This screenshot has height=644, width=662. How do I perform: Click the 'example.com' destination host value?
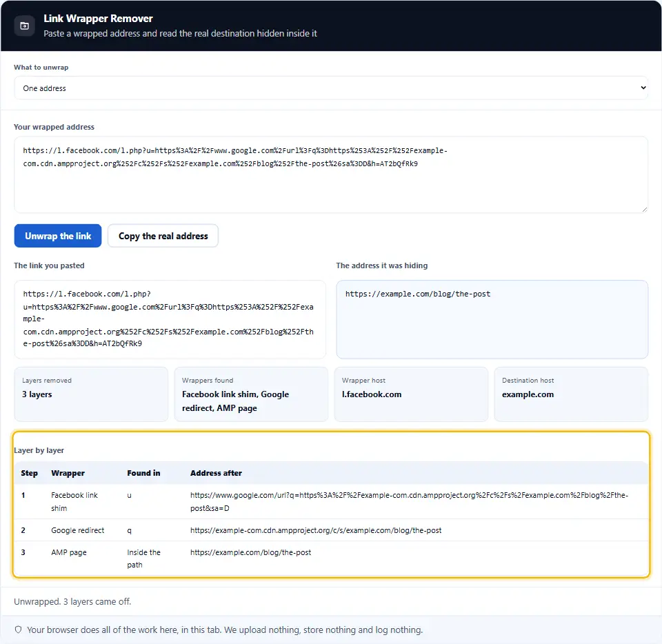click(x=528, y=394)
